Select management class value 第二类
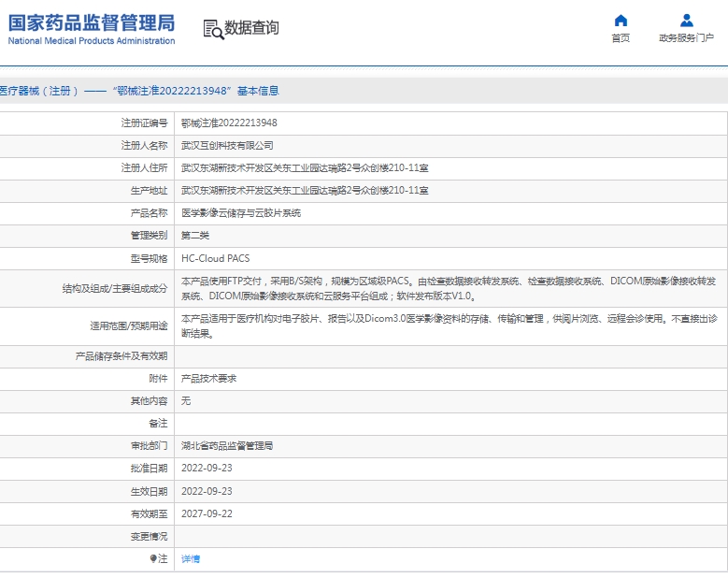Image resolution: width=728 pixels, height=578 pixels. tap(195, 236)
